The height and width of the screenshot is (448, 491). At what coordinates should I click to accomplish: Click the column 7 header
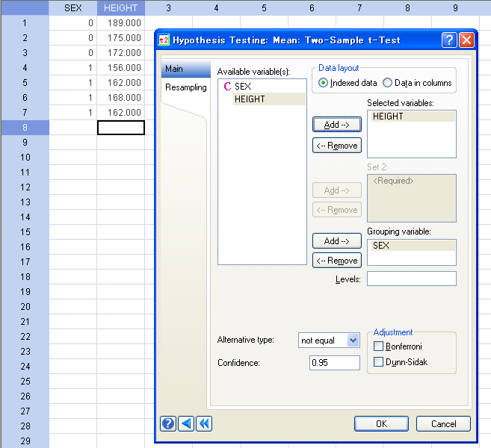click(359, 7)
